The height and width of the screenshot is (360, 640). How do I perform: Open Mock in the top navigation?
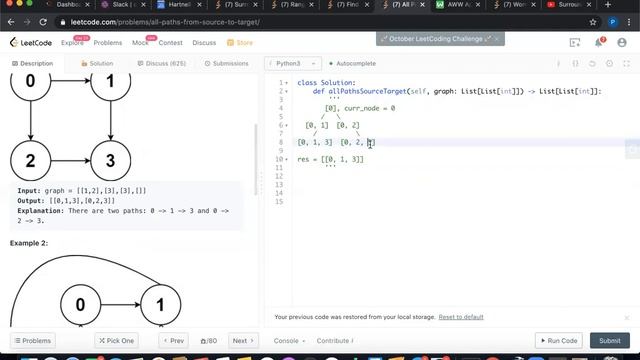140,43
